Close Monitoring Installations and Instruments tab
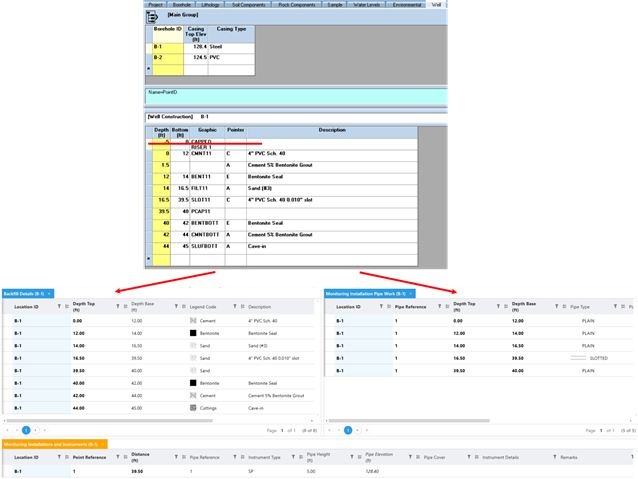This screenshot has width=638, height=479. pyautogui.click(x=103, y=444)
